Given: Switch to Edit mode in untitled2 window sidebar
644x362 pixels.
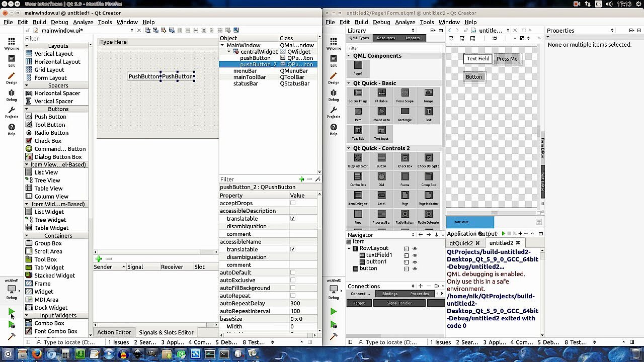Looking at the screenshot, I should 334,61.
